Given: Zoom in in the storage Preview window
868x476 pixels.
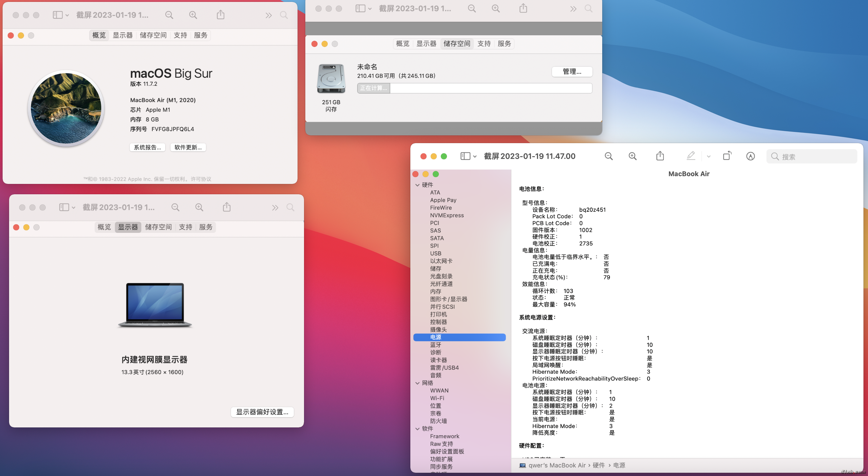Looking at the screenshot, I should coord(496,8).
